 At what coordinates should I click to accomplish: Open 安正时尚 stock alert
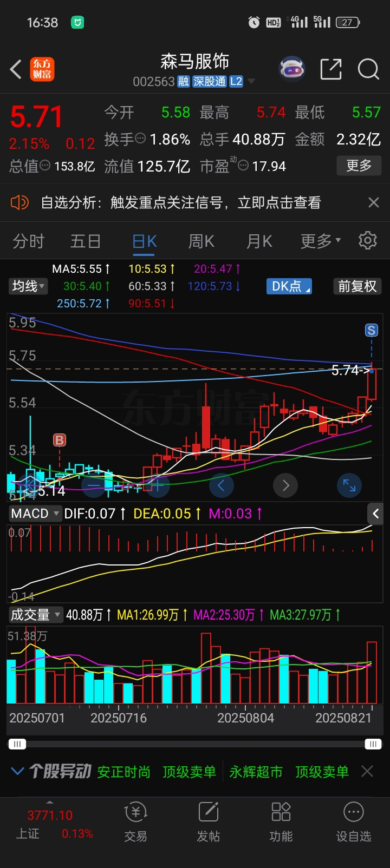124,772
